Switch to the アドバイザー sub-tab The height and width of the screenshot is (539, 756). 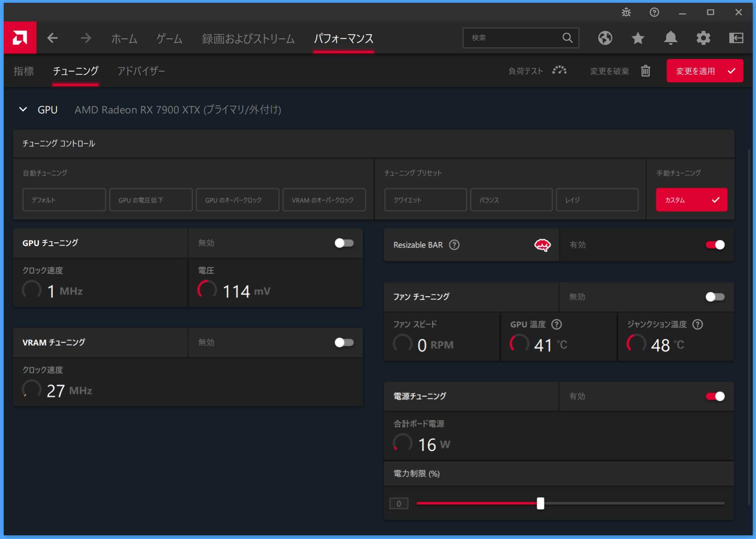point(141,71)
